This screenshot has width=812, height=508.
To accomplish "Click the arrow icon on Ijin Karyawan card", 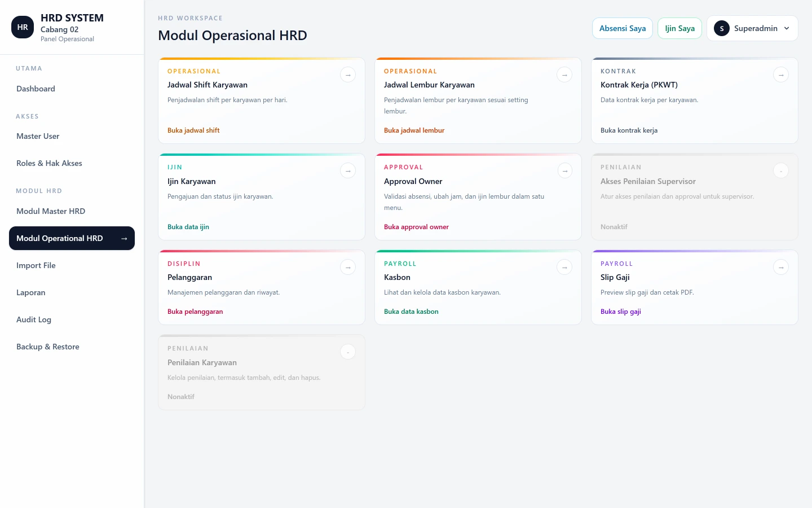I will point(348,170).
